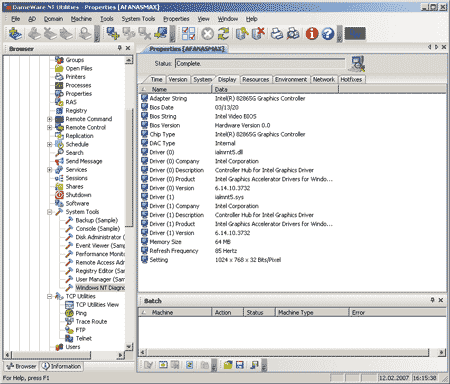The width and height of the screenshot is (450, 384).
Task: Click the blue help question mark icon
Action: 328,34
